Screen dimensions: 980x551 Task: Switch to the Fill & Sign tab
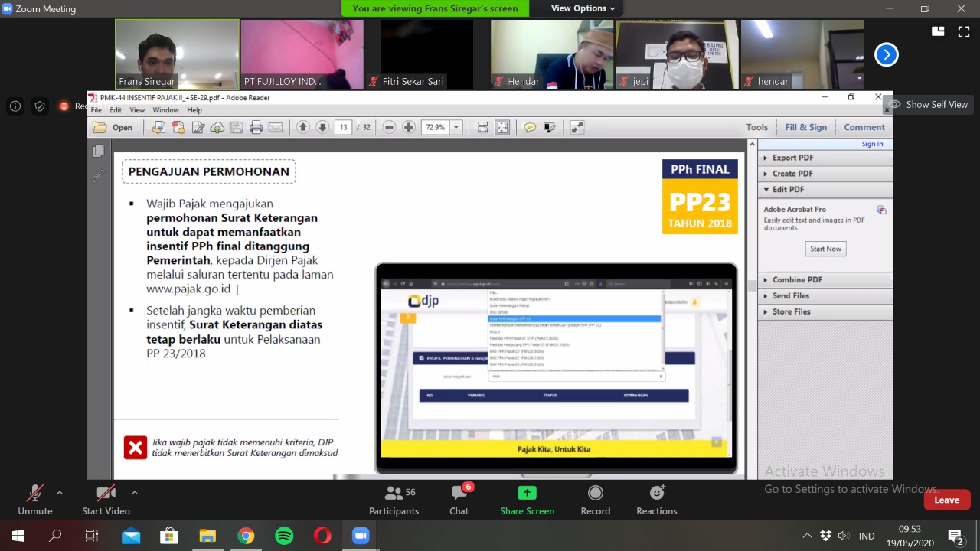[x=805, y=128]
